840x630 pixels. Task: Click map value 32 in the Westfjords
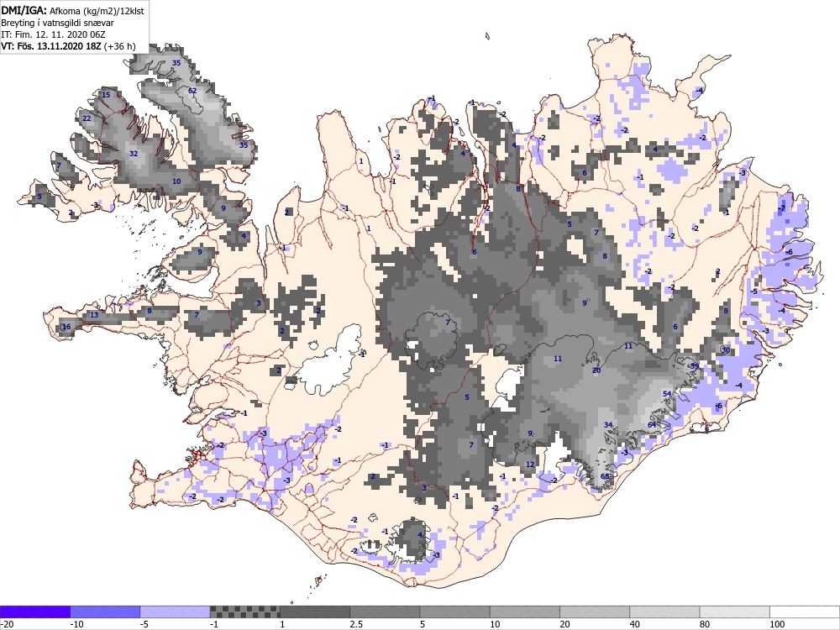pos(134,153)
